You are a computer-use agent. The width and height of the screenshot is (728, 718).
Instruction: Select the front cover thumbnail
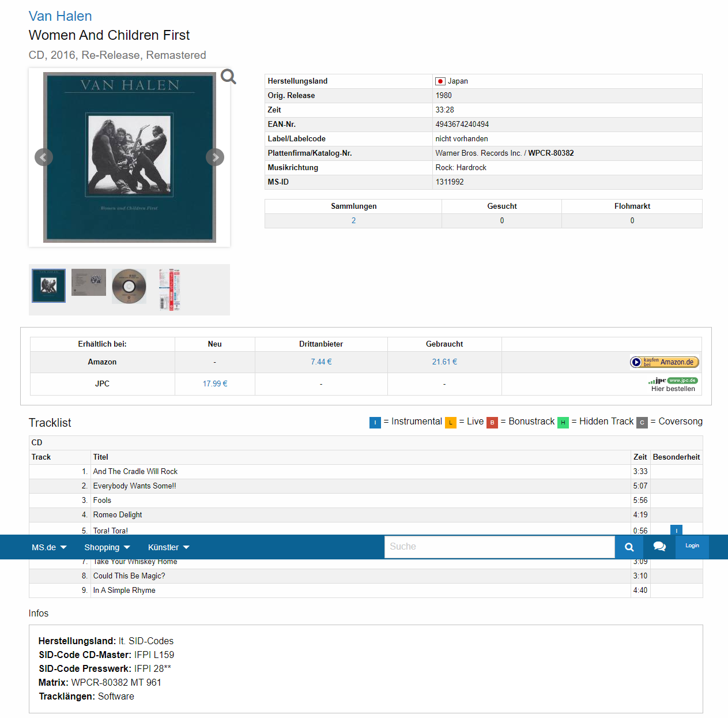[48, 285]
